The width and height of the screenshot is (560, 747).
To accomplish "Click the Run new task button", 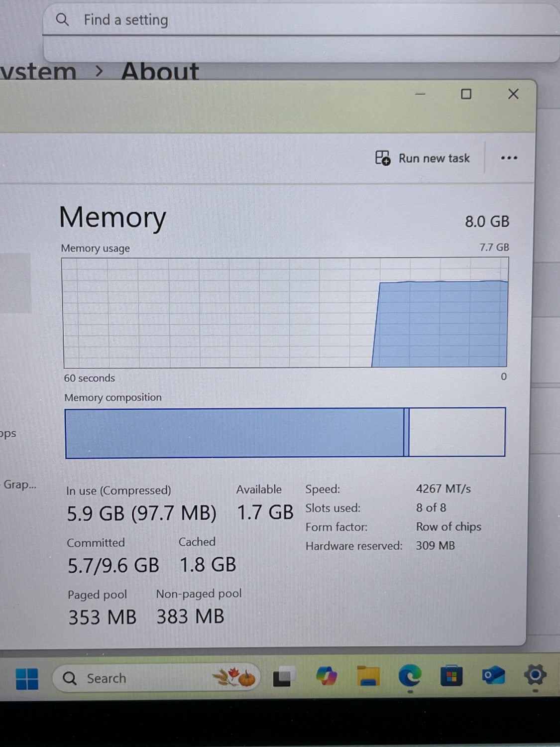I will 423,158.
